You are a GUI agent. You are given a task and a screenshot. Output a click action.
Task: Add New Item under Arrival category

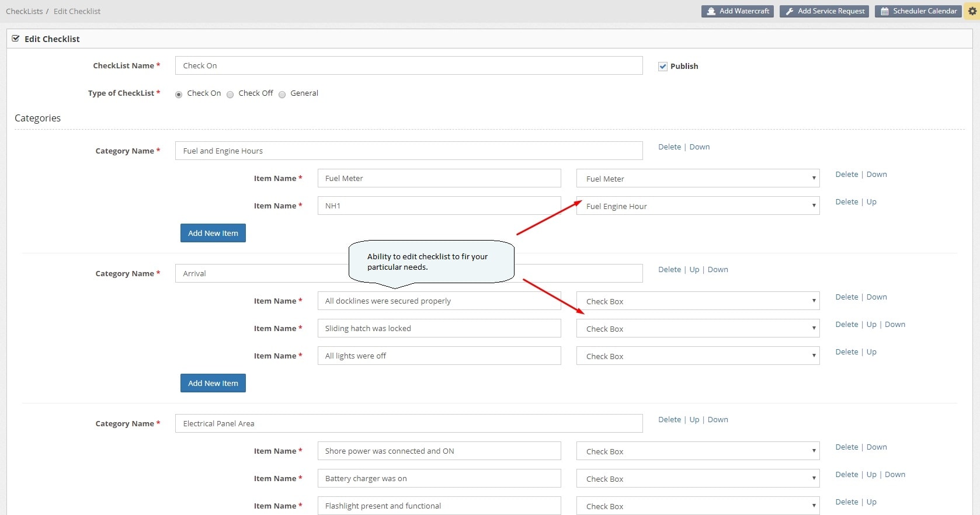[213, 383]
